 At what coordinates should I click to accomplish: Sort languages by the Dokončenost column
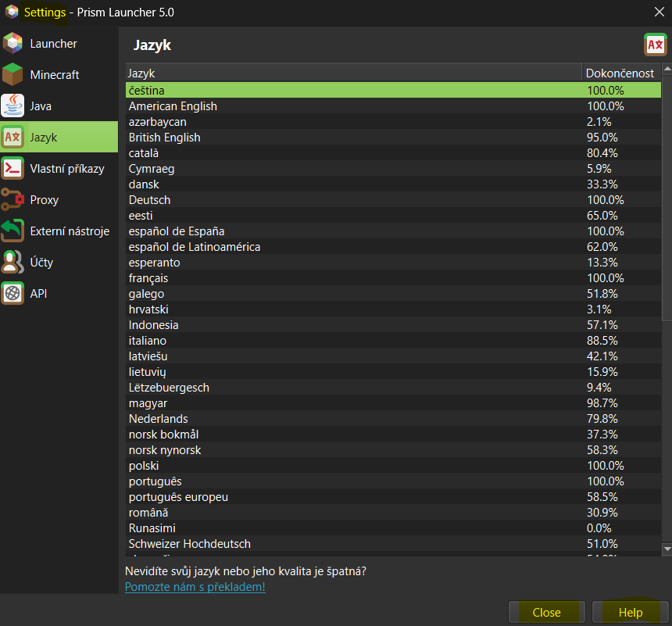[620, 73]
